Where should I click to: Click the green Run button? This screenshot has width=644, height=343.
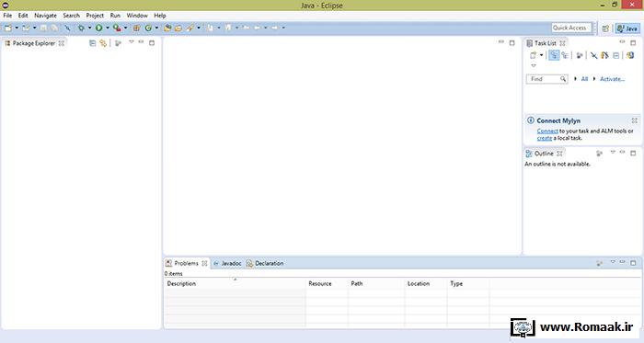[99, 28]
